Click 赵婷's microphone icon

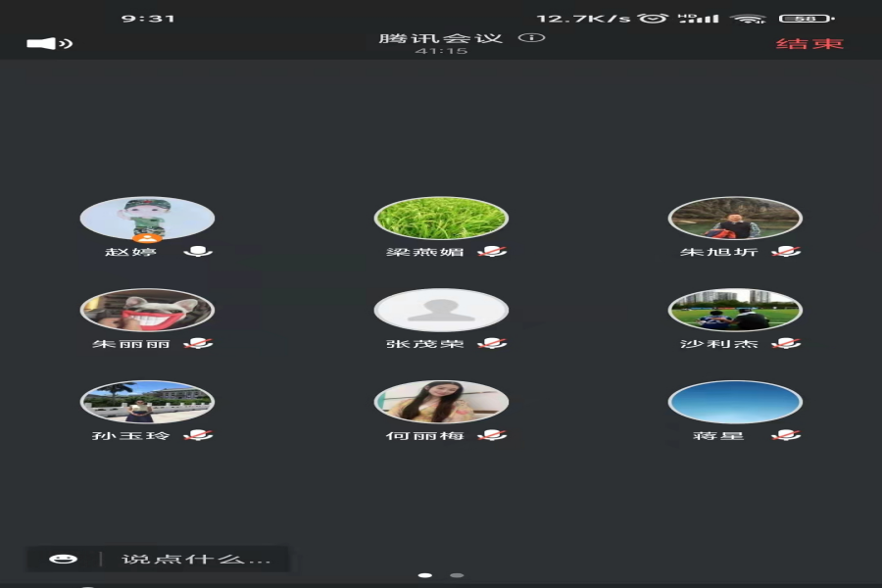tap(198, 252)
